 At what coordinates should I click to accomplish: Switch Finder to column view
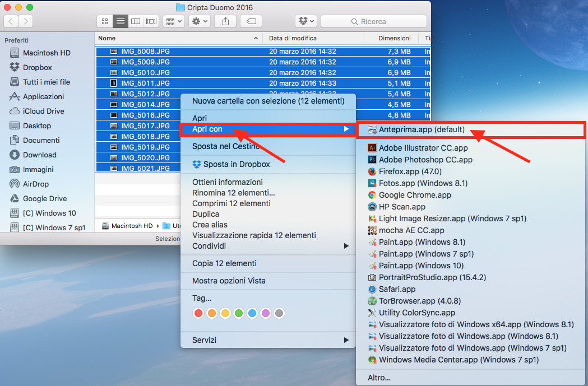pos(136,21)
